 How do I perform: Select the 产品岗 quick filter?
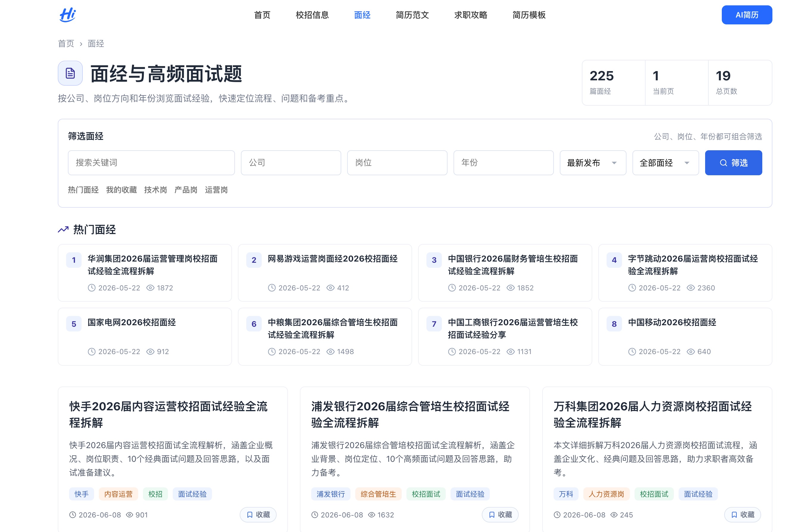186,190
